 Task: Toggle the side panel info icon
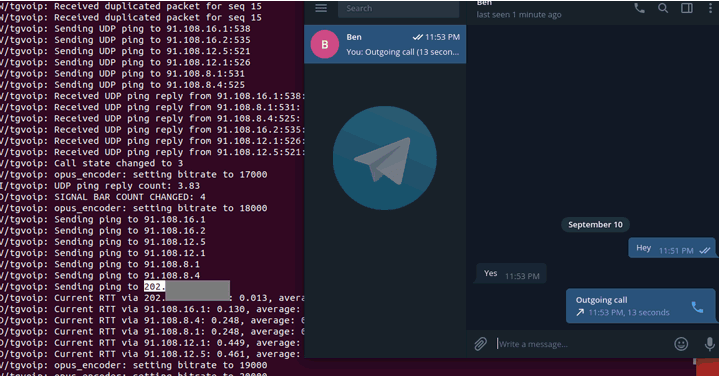pos(687,8)
